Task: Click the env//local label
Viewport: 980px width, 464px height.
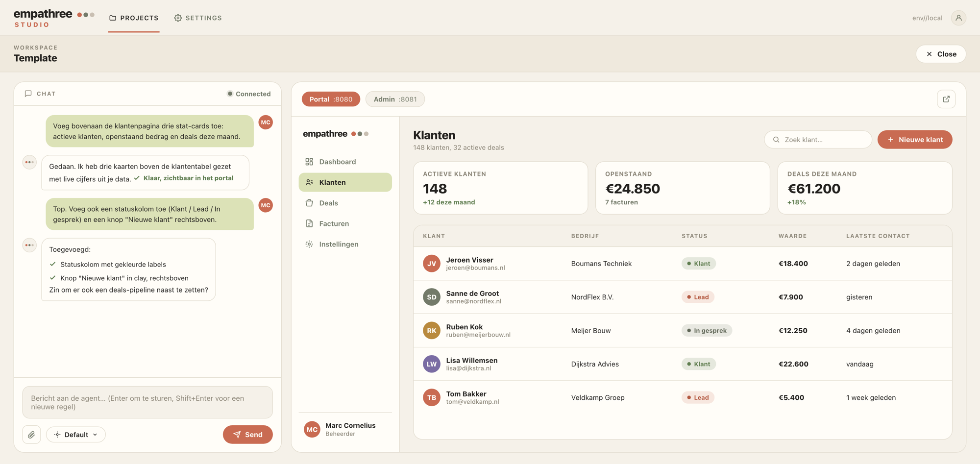Action: 927,18
